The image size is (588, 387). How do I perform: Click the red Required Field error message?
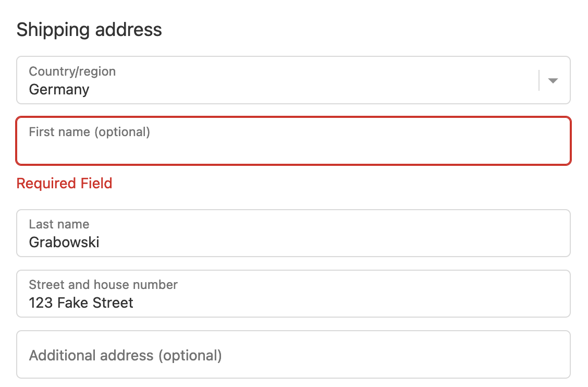64,184
